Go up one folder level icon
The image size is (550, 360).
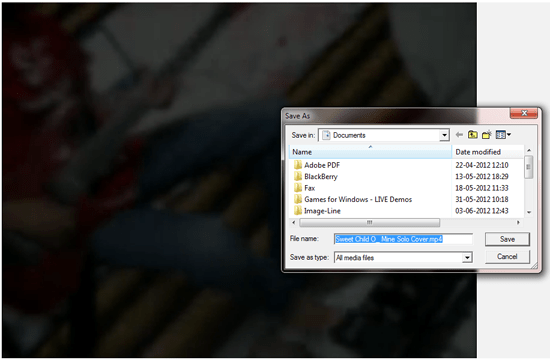473,135
